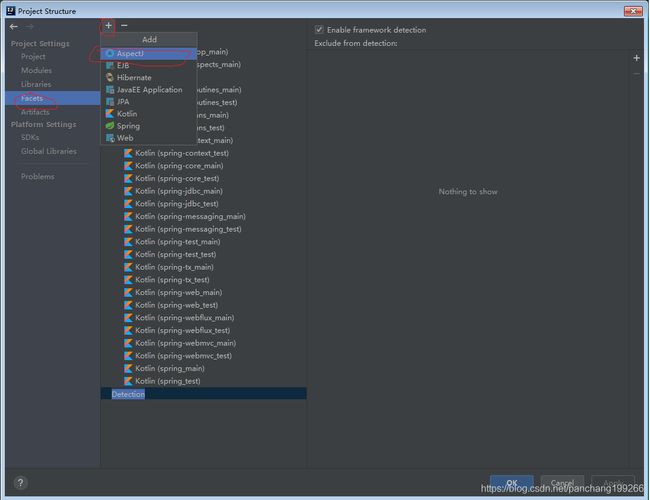Click Kotlin icon beside spring-context_test
Screen dimensions: 650x500
pos(128,153)
